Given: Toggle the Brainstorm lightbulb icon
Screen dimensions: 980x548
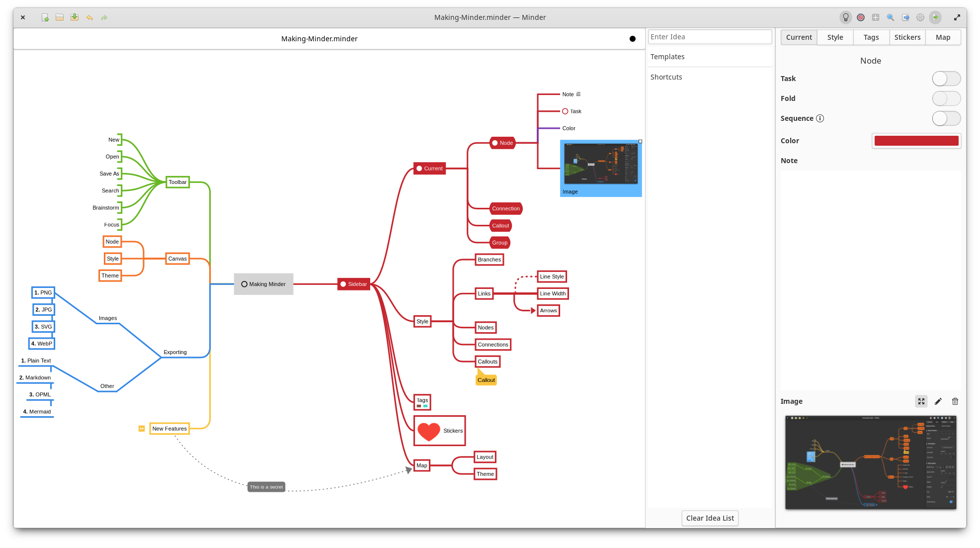Looking at the screenshot, I should coord(845,17).
